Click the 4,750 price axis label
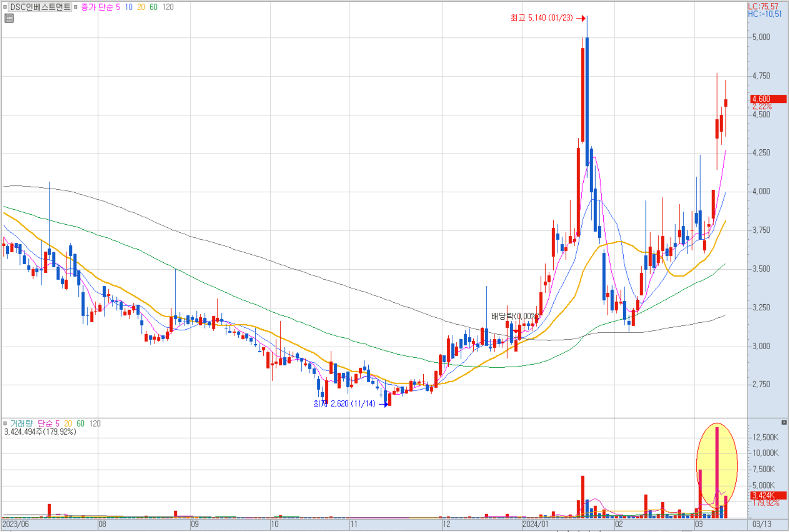 click(x=761, y=76)
